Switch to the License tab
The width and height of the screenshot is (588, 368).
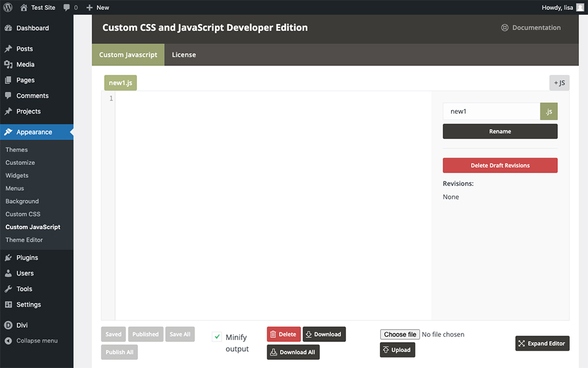point(183,54)
